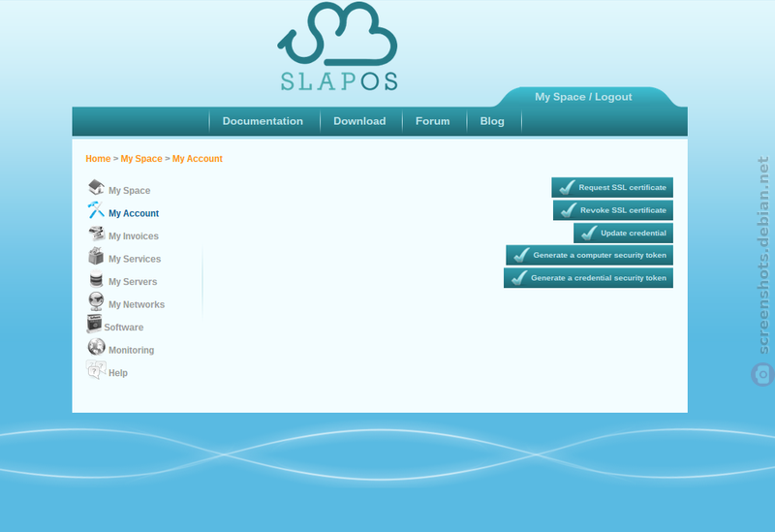Open Help sidebar text link
Image resolution: width=775 pixels, height=532 pixels.
[x=117, y=373]
